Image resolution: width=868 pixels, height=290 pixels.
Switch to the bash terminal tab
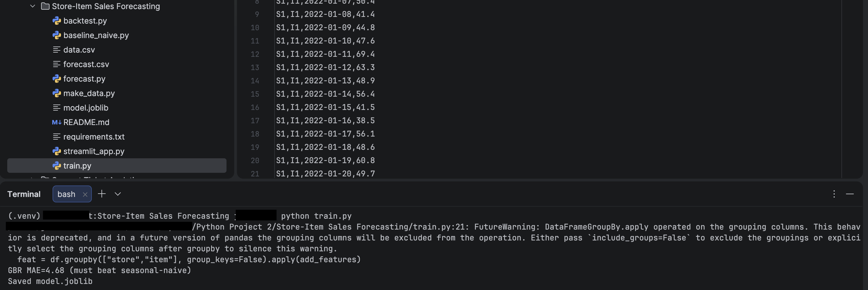[66, 194]
